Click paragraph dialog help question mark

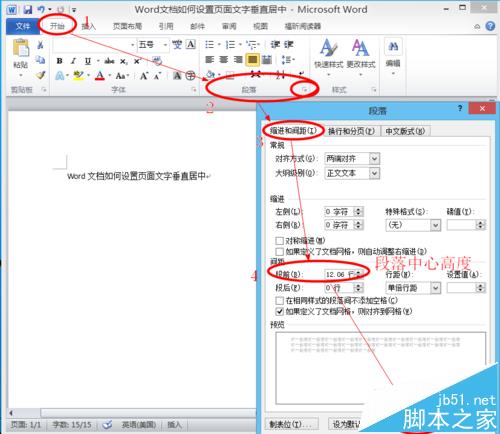[460, 108]
